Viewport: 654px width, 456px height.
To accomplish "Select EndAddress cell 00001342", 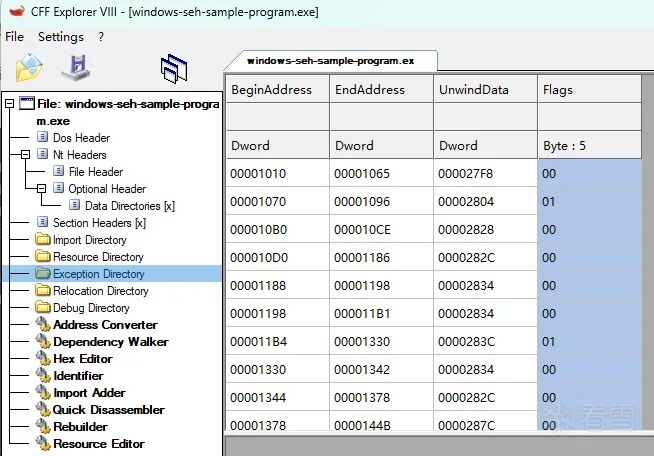I will click(x=382, y=369).
